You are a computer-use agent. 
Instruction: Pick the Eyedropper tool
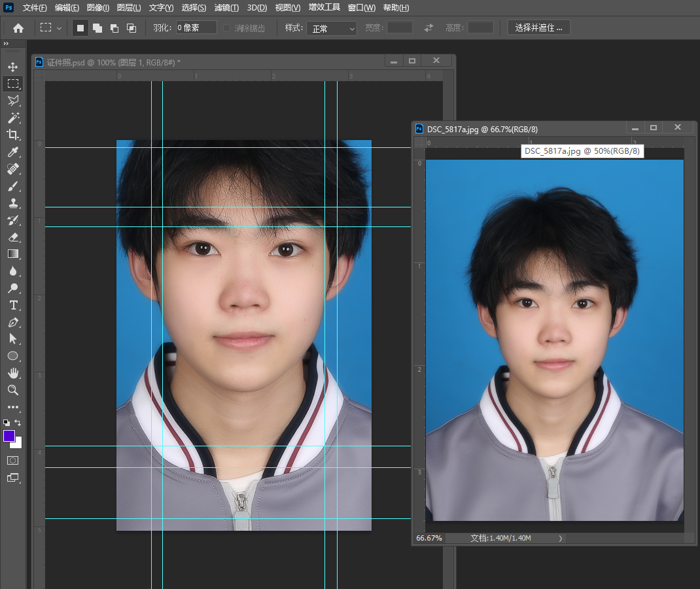[x=13, y=152]
